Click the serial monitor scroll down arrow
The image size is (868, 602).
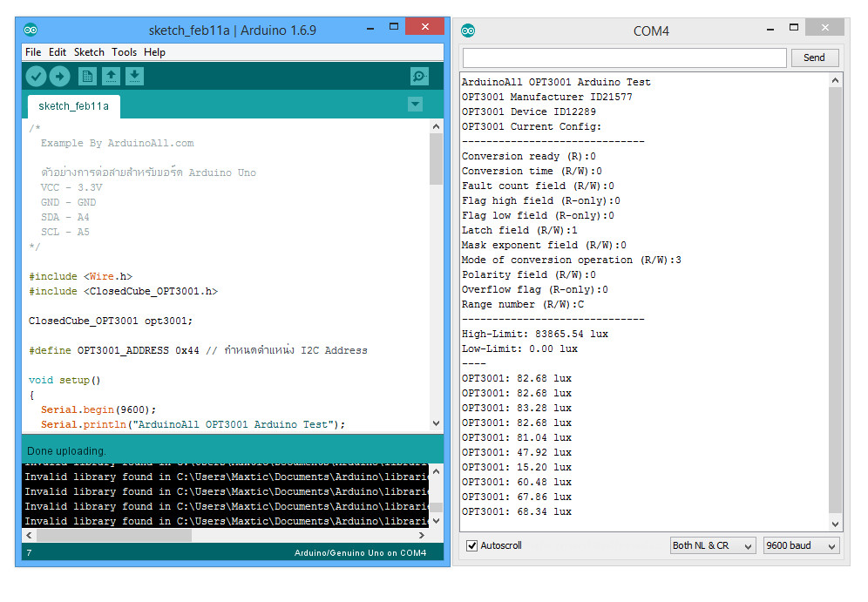coord(836,524)
